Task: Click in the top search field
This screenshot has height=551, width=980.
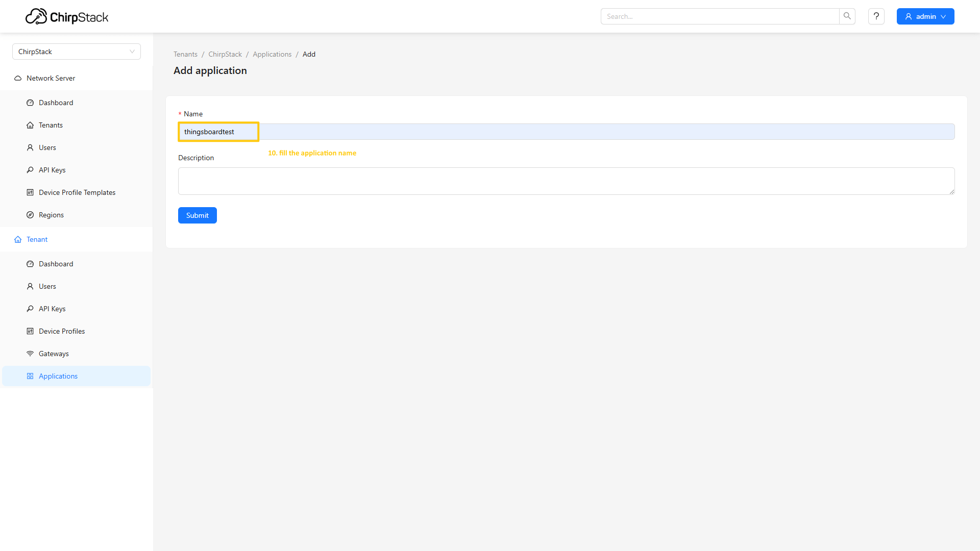Action: click(720, 16)
